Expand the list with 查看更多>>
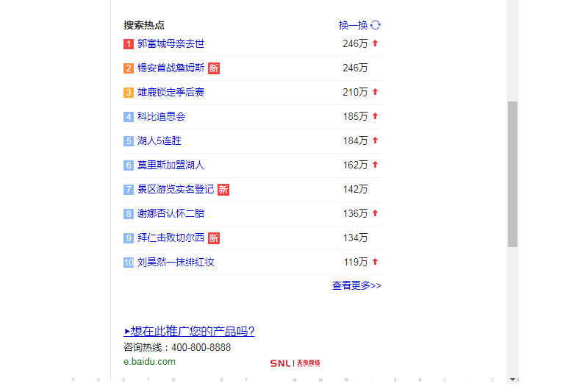This screenshot has height=392, width=588. (356, 285)
